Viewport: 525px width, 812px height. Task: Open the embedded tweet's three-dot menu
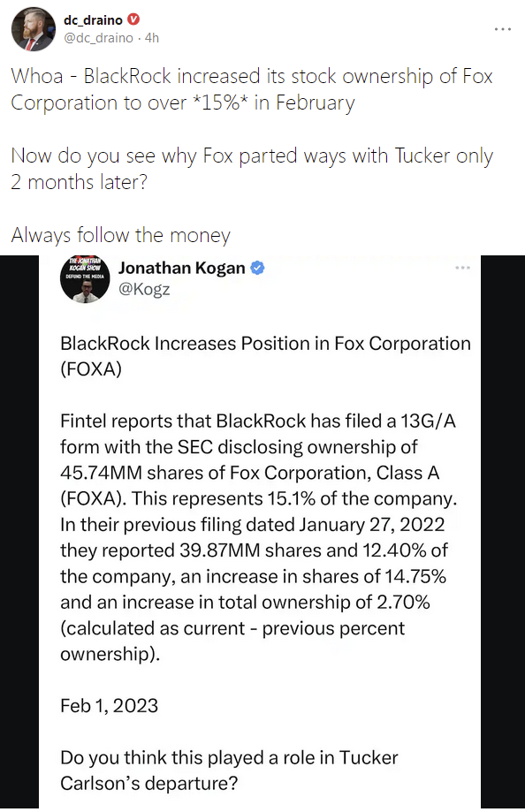click(462, 268)
